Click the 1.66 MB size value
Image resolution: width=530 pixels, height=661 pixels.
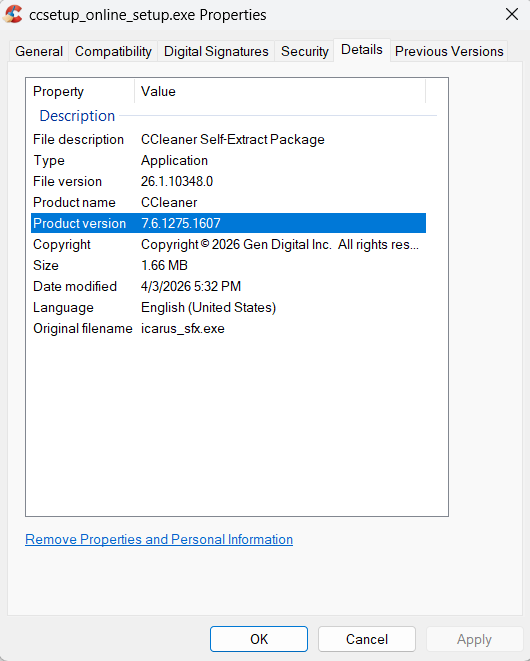pos(164,266)
